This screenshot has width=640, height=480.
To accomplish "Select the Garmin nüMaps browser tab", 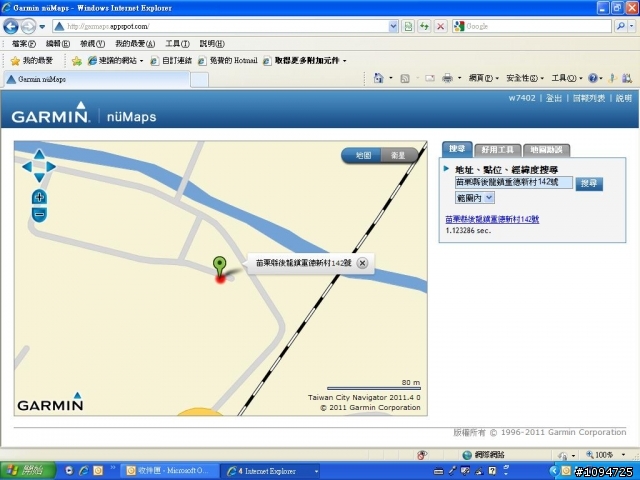I will (x=97, y=79).
